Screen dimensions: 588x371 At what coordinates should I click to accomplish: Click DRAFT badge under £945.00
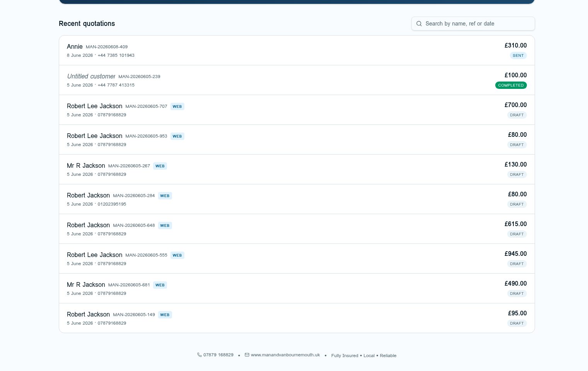point(517,264)
